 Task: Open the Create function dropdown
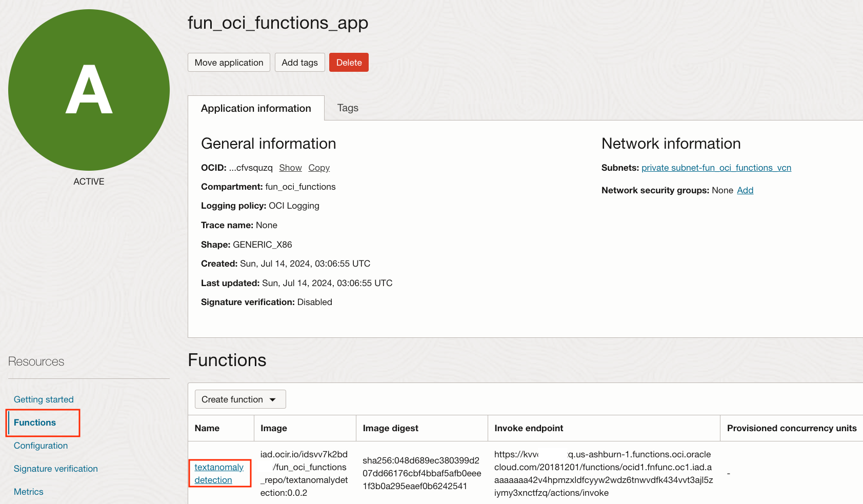240,399
